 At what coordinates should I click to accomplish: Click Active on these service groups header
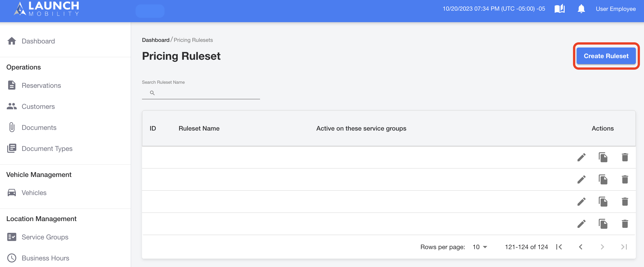pyautogui.click(x=361, y=128)
